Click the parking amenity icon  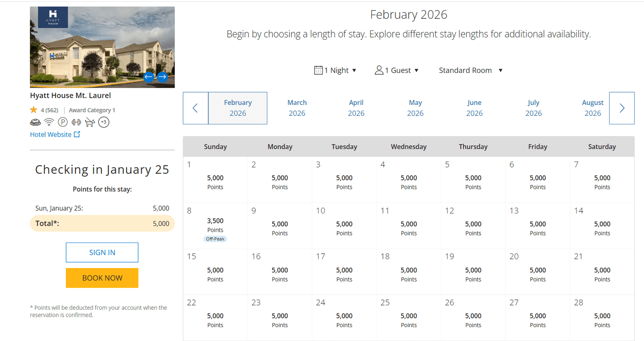pos(63,122)
